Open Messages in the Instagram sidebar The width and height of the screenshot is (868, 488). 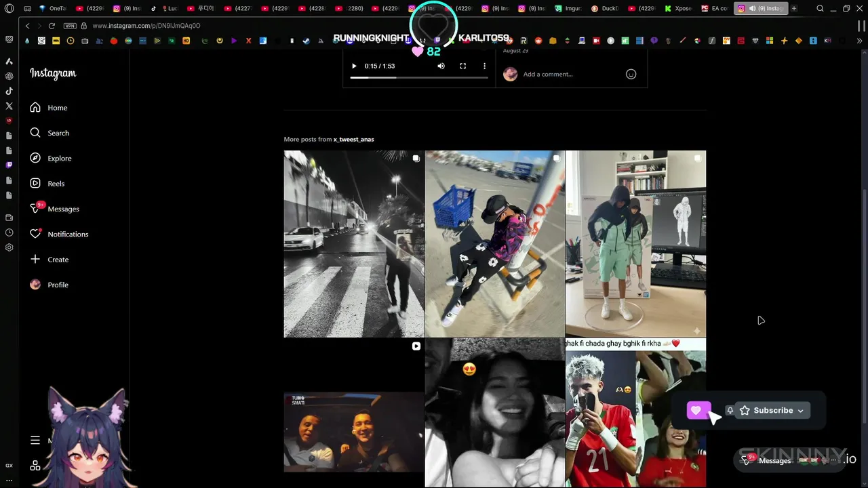click(x=55, y=209)
